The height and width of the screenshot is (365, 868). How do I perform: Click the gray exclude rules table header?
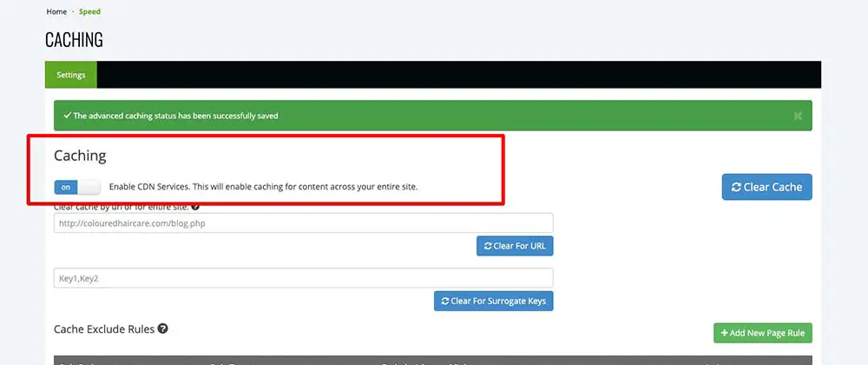(x=433, y=361)
